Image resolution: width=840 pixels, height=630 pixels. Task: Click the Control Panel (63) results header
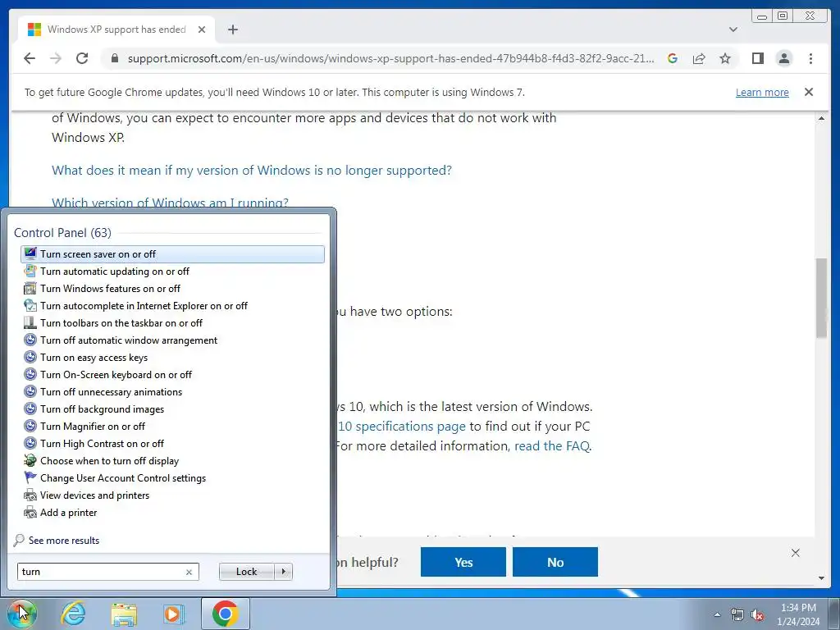(x=62, y=232)
